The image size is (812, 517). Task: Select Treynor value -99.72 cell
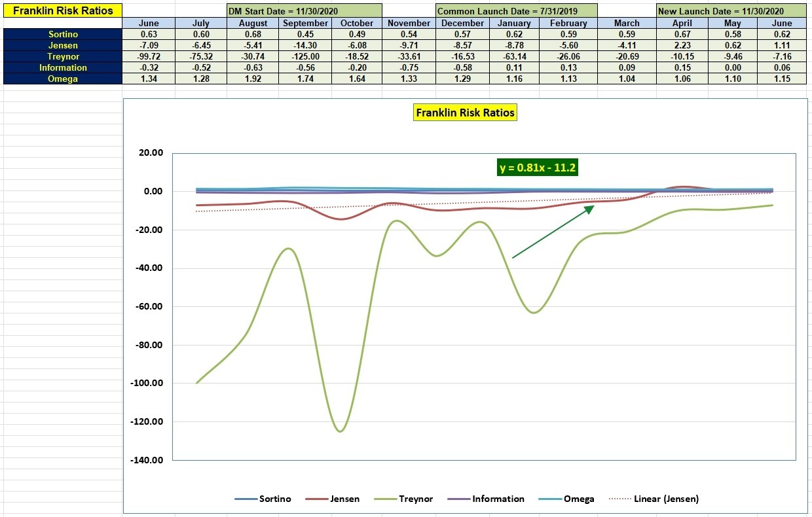tap(149, 56)
